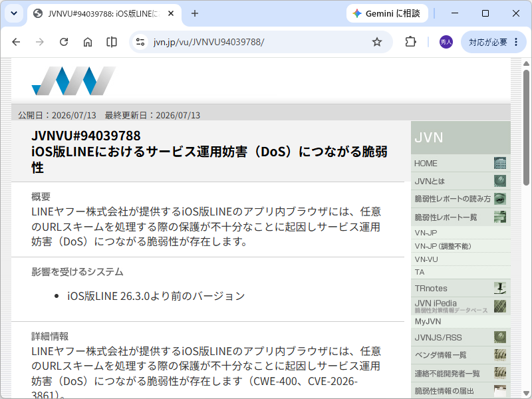Click the 影響を受けるシステム heading
This screenshot has height=399, width=532.
(77, 272)
